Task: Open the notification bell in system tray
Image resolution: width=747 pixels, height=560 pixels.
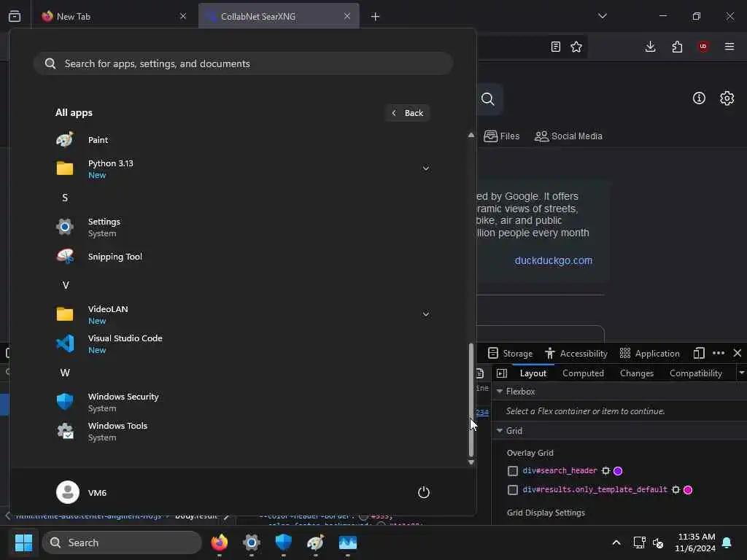Action: pyautogui.click(x=727, y=542)
